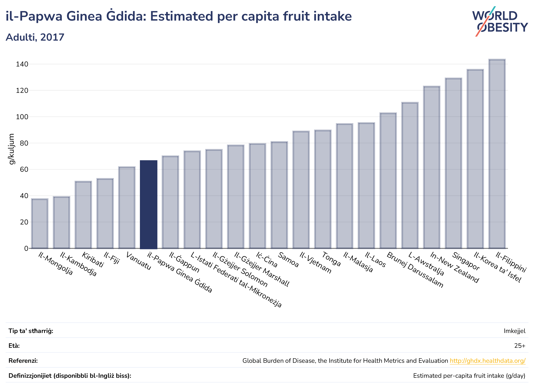Select the Vanuatu bar
Image resolution: width=534 pixels, height=392 pixels.
pos(127,208)
